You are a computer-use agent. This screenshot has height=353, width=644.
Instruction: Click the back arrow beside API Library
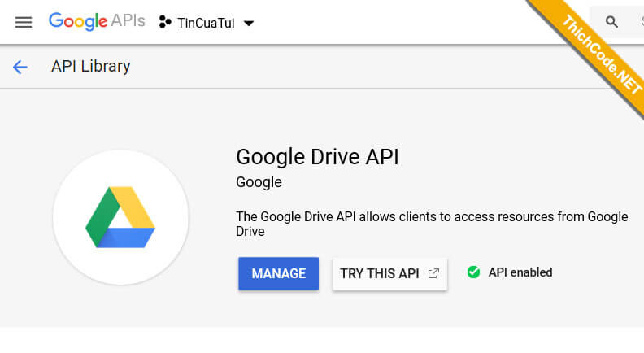(20, 67)
